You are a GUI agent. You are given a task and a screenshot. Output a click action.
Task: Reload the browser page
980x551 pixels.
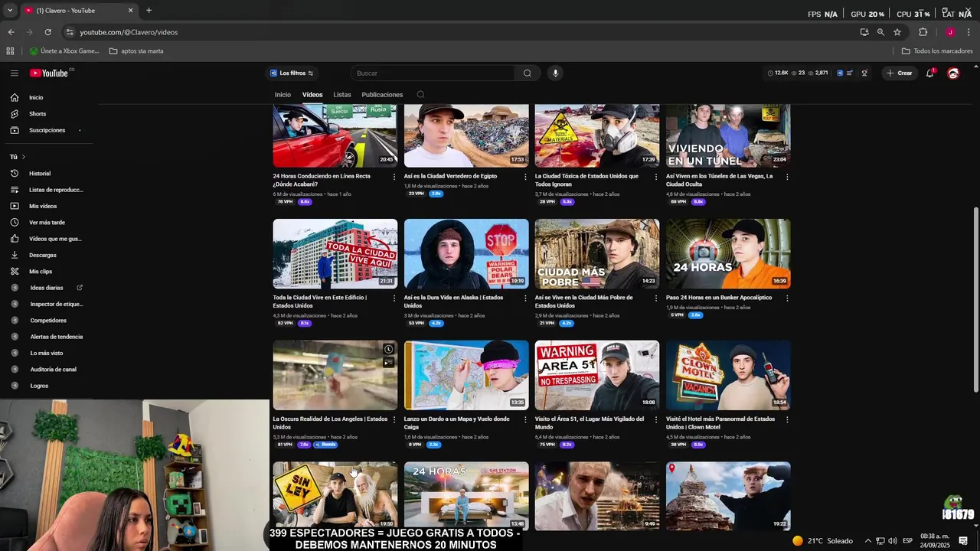(x=47, y=32)
